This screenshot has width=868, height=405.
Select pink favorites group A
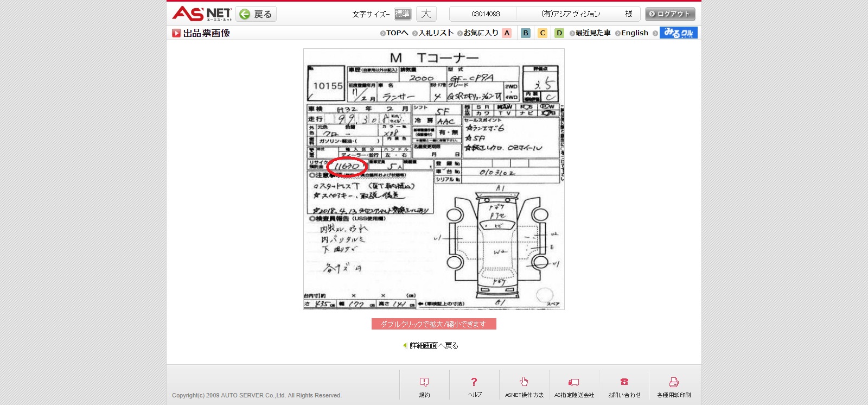[507, 33]
